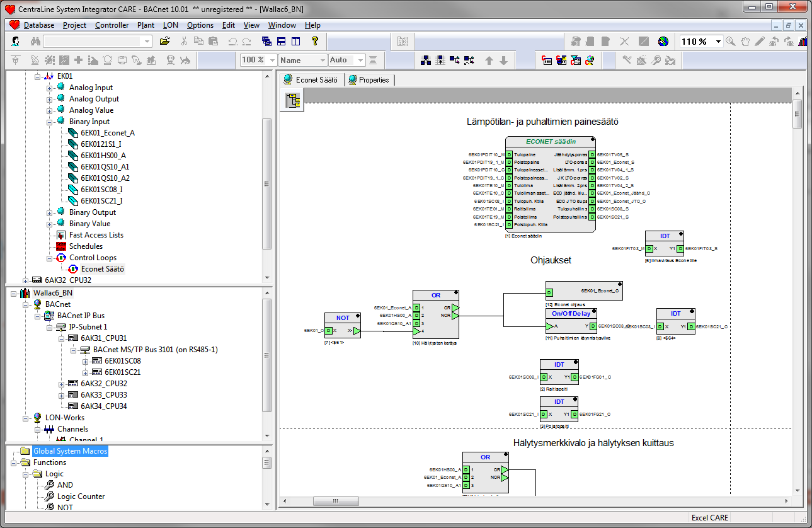This screenshot has width=812, height=528.
Task: Click the yellow question mark help icon
Action: click(x=315, y=42)
